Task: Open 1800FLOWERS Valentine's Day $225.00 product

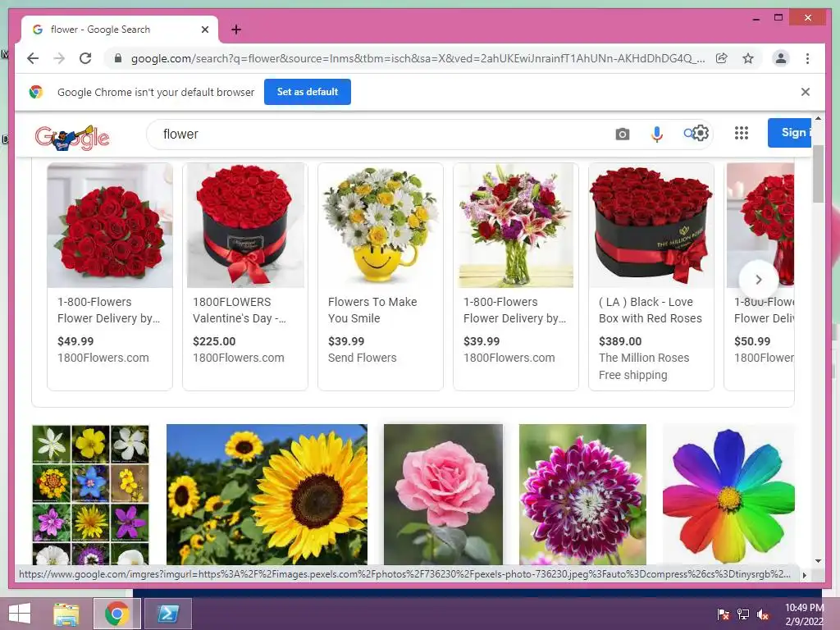Action: point(245,276)
